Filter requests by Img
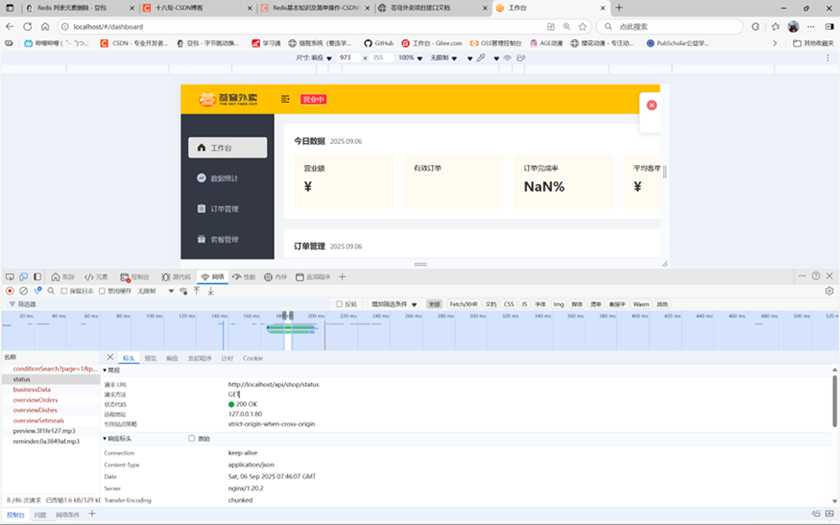The image size is (840, 525). (558, 304)
